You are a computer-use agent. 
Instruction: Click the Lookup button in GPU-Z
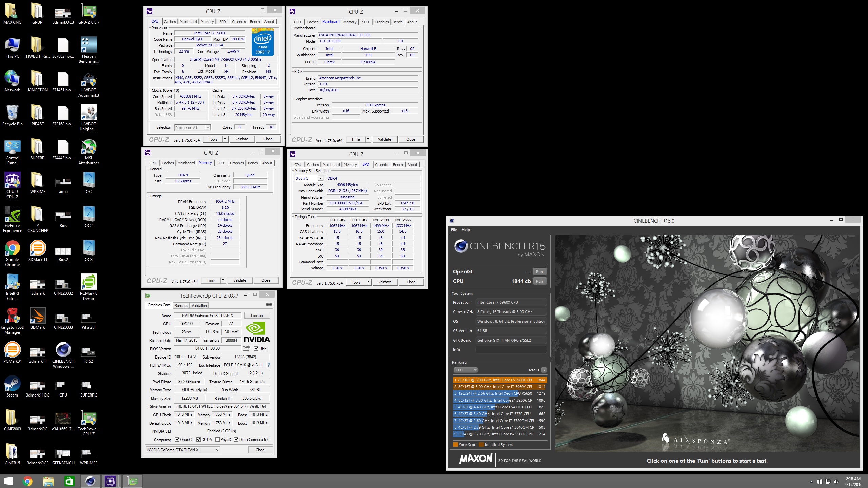(257, 316)
